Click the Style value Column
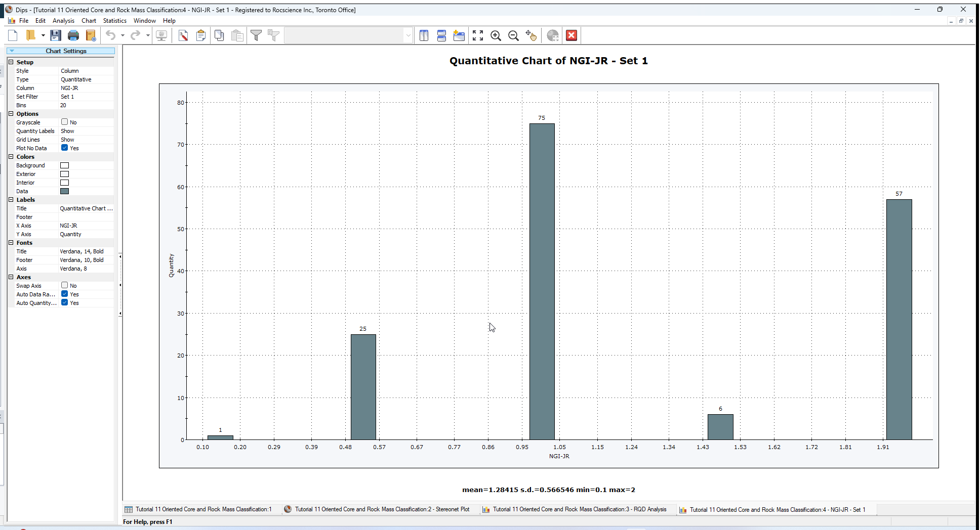980x530 pixels. click(x=70, y=71)
